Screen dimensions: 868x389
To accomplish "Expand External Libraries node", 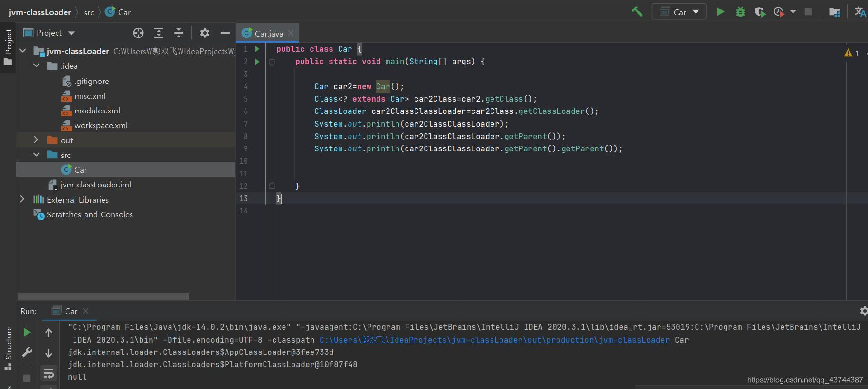I will tap(22, 199).
